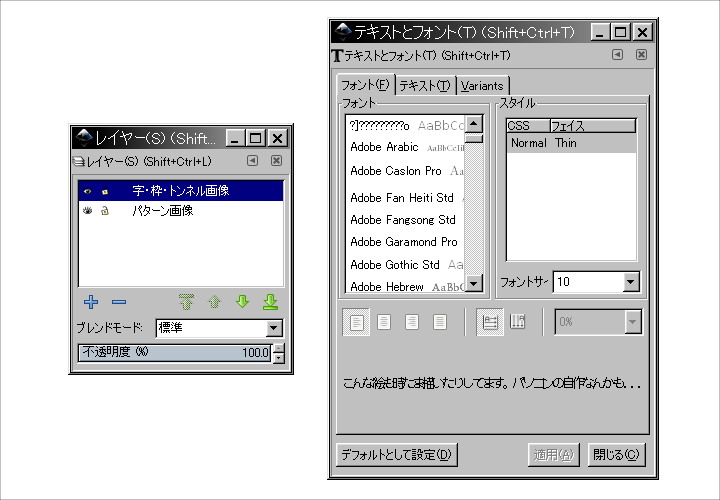Select the 字・枠・トンネル画像 layer row

click(181, 191)
